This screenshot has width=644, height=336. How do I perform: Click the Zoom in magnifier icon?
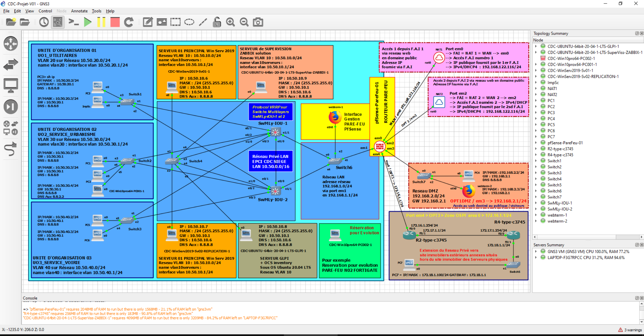point(230,22)
